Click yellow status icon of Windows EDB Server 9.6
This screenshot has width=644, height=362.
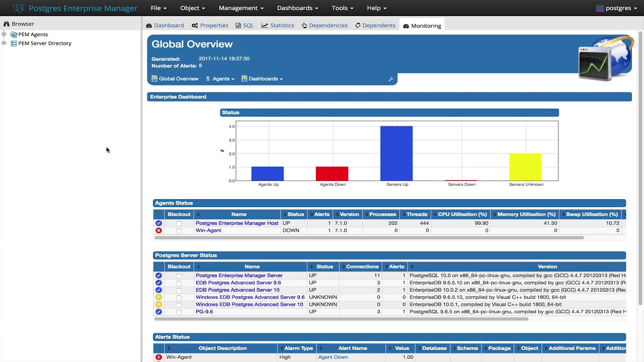tap(159, 297)
